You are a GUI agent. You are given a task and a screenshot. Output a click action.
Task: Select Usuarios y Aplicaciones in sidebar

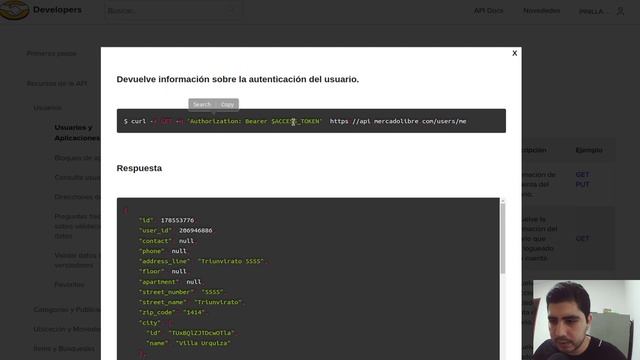click(x=77, y=133)
